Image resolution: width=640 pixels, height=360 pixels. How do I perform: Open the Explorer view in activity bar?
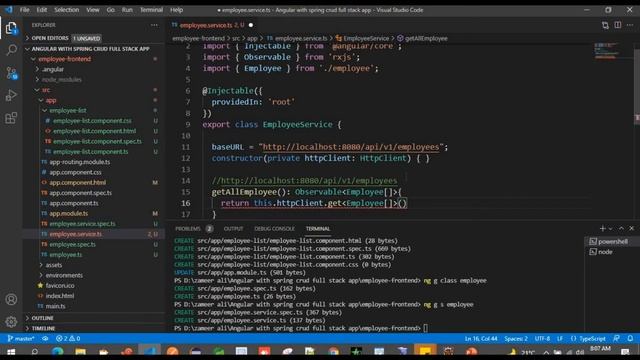11,28
